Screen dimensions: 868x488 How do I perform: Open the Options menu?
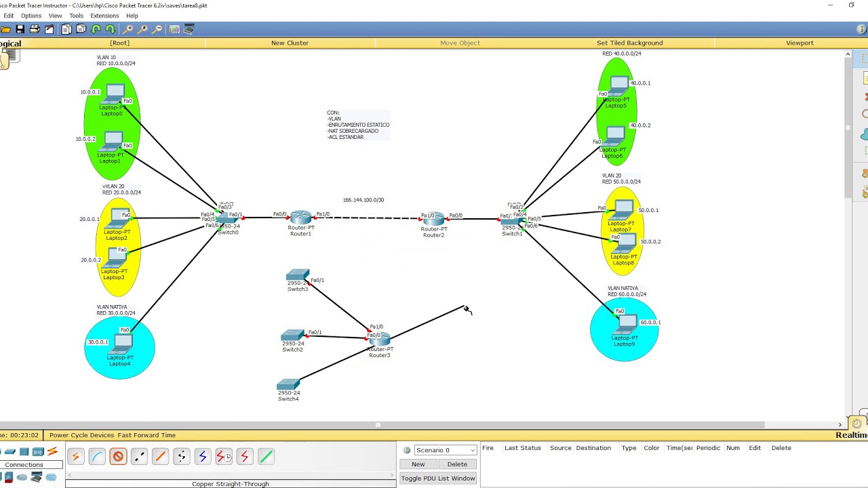pos(31,16)
